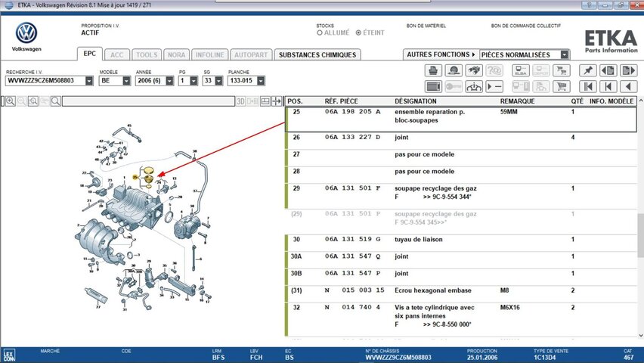
Task: Click the plain magnifier icon
Action: (x=55, y=101)
